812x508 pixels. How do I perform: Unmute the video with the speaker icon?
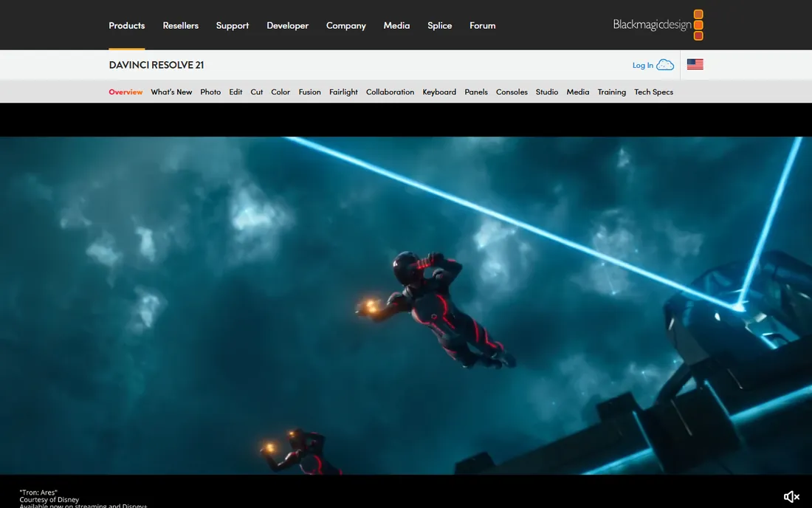pyautogui.click(x=791, y=497)
